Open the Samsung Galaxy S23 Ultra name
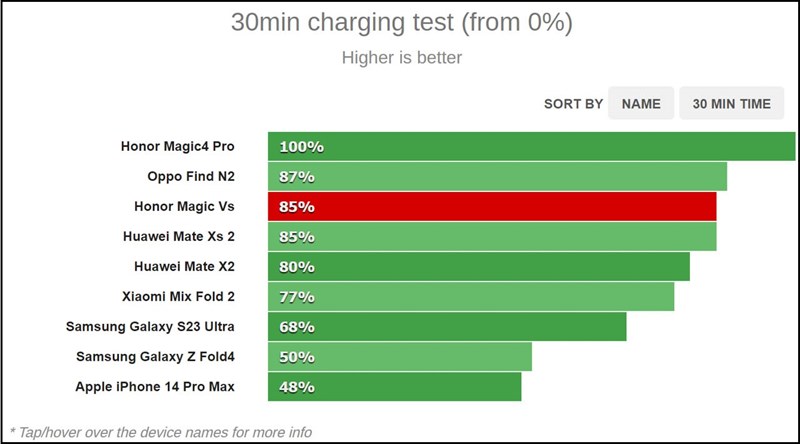800x444 pixels. point(150,327)
